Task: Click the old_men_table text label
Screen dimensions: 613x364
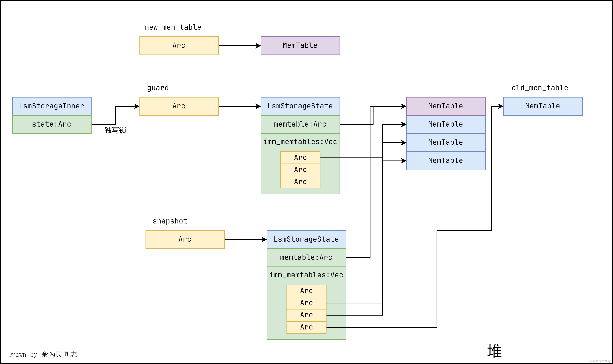Action: pyautogui.click(x=540, y=88)
